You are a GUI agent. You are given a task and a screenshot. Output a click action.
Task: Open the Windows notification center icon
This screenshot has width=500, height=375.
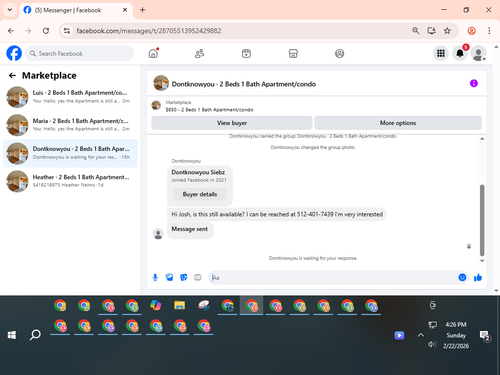point(484,335)
